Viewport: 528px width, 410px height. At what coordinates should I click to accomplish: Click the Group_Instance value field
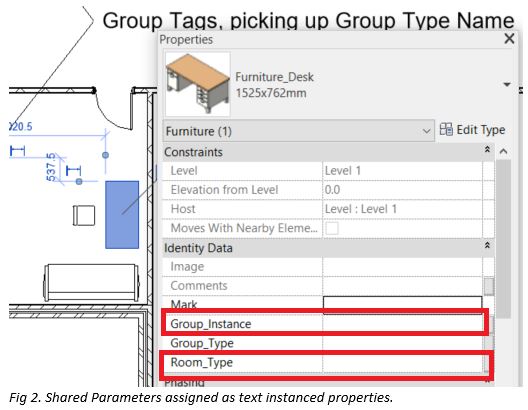[403, 323]
